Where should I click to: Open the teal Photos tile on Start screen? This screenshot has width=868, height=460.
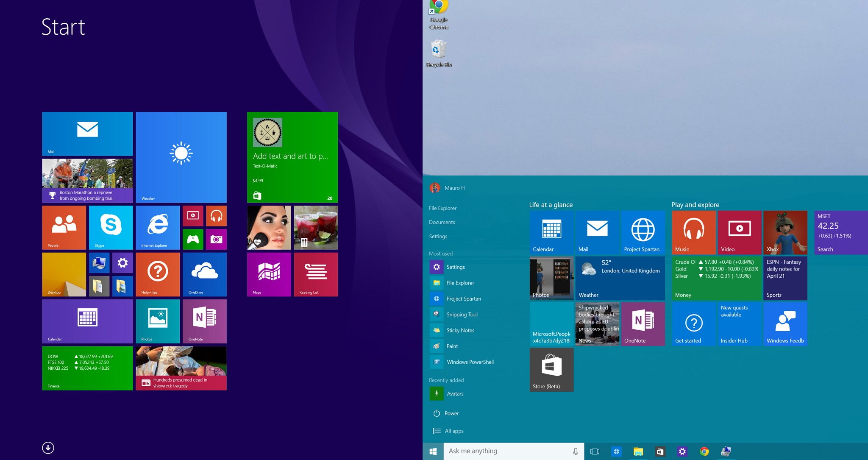coord(158,321)
